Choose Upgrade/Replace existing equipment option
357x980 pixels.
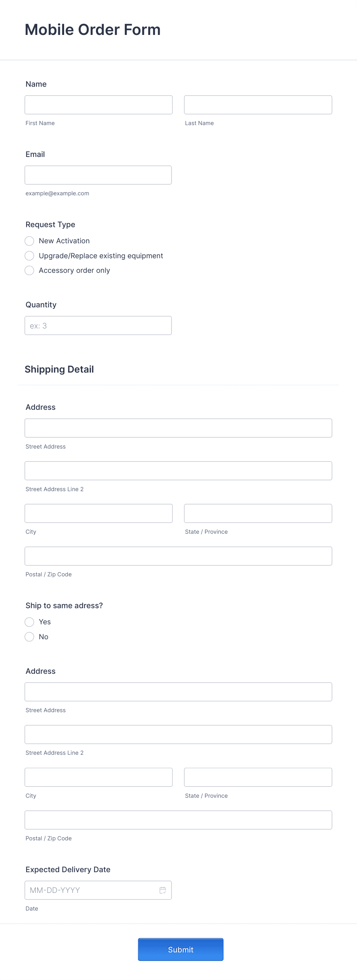[x=30, y=256]
